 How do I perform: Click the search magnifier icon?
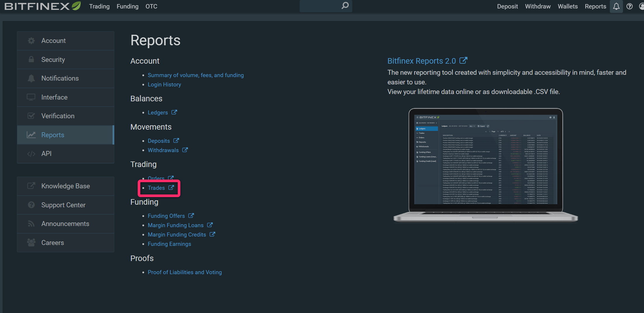[345, 6]
